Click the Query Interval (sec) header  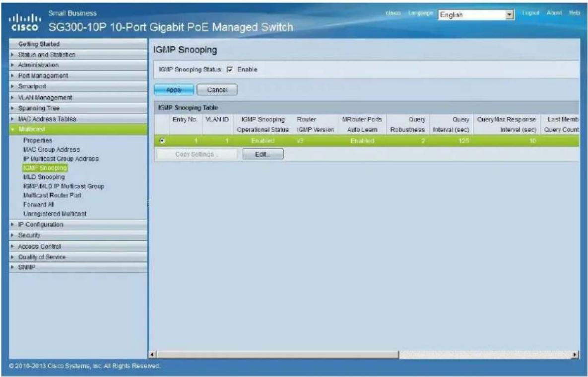pos(451,124)
